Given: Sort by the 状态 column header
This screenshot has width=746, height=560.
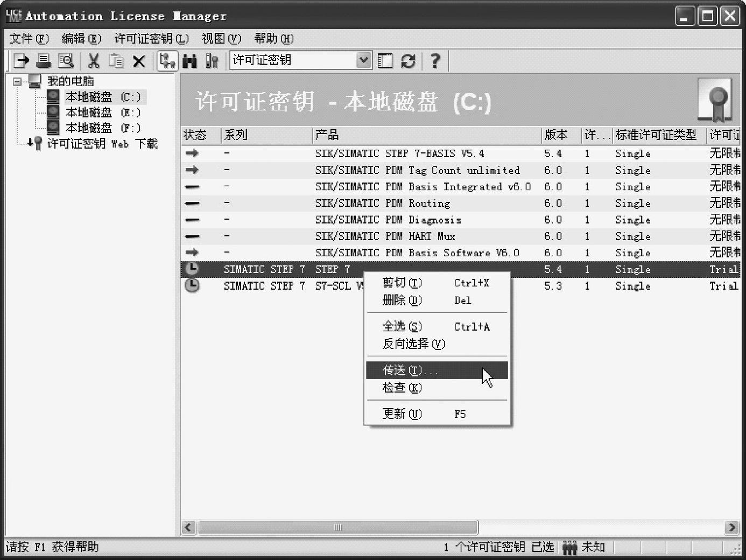Looking at the screenshot, I should 201,135.
